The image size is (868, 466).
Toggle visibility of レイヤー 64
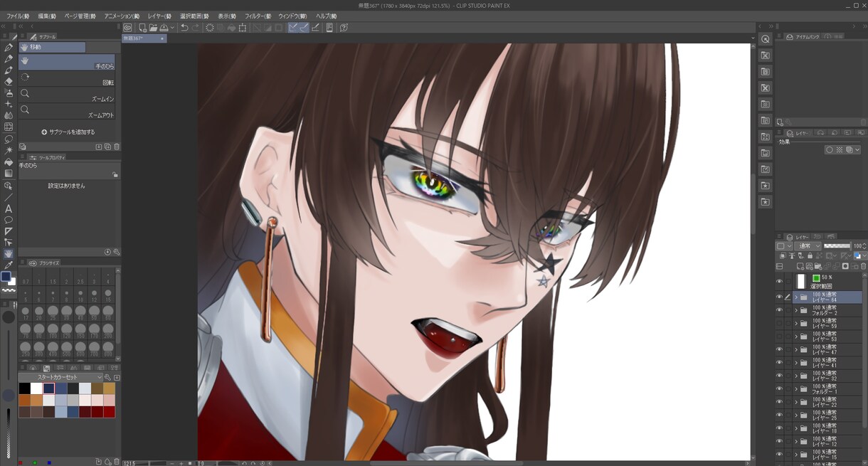779,297
